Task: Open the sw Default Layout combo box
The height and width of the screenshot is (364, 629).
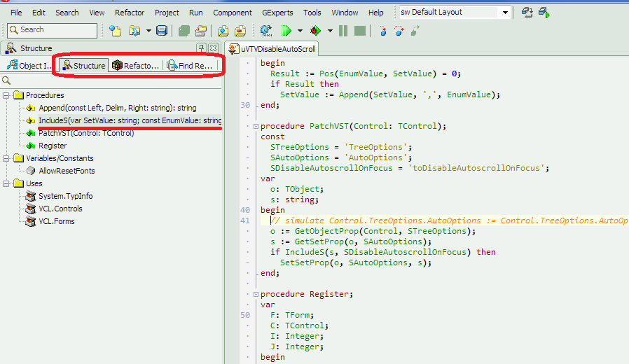Action: 455,13
